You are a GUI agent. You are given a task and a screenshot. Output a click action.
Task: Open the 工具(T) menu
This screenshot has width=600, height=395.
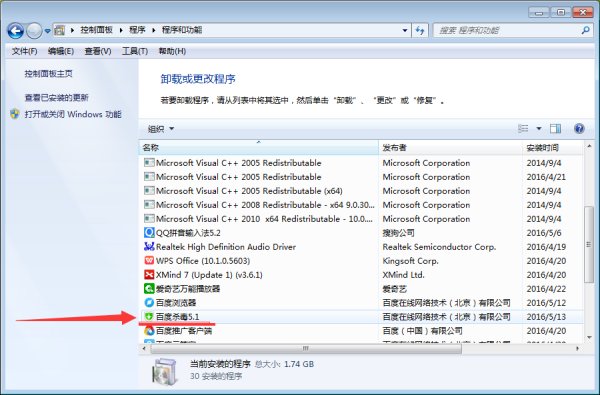click(135, 51)
